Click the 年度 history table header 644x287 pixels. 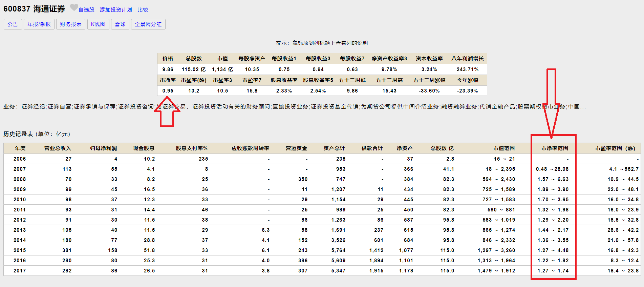[20, 148]
